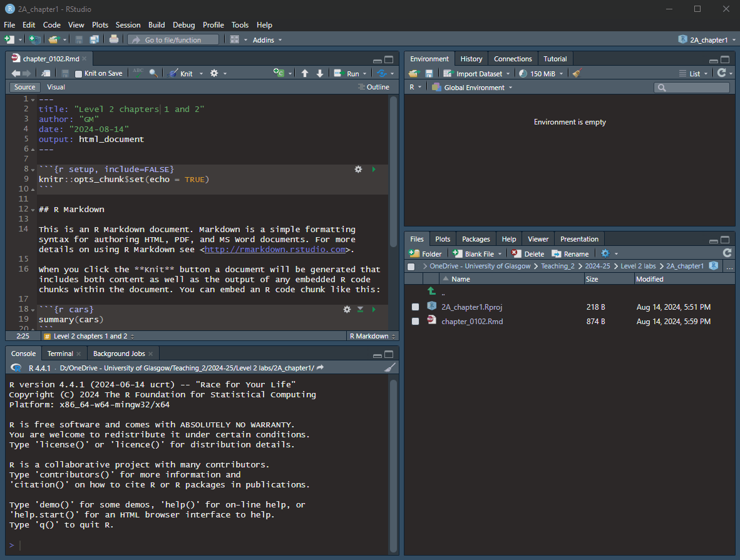
Task: Run the cars chunk with green arrow
Action: tap(374, 310)
